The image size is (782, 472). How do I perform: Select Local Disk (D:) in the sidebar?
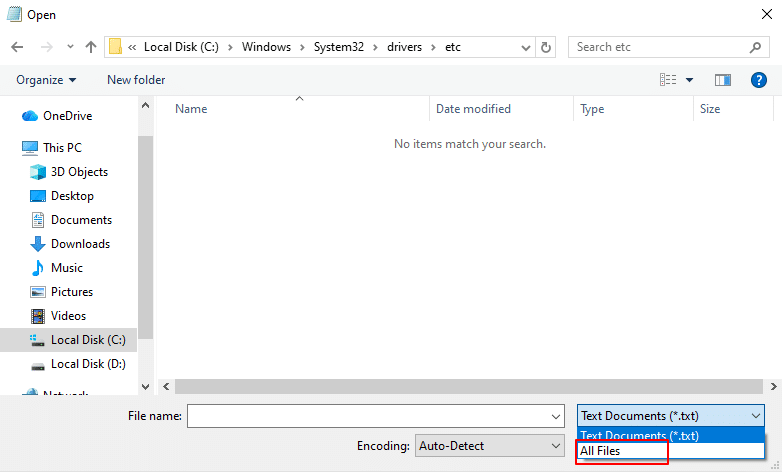click(87, 364)
